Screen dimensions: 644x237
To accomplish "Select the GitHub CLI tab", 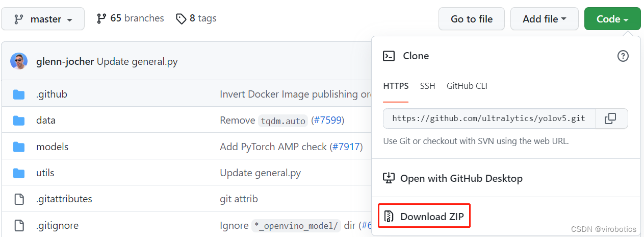I will coord(467,86).
